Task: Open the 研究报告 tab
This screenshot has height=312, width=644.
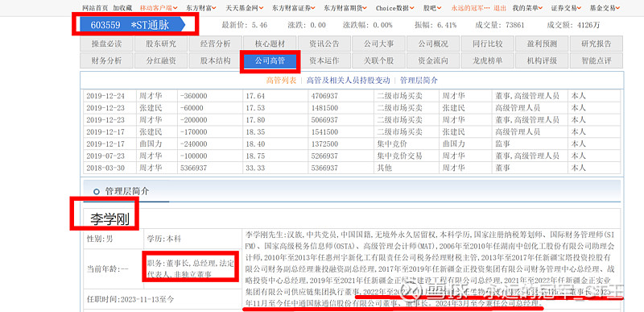Action: coord(596,44)
